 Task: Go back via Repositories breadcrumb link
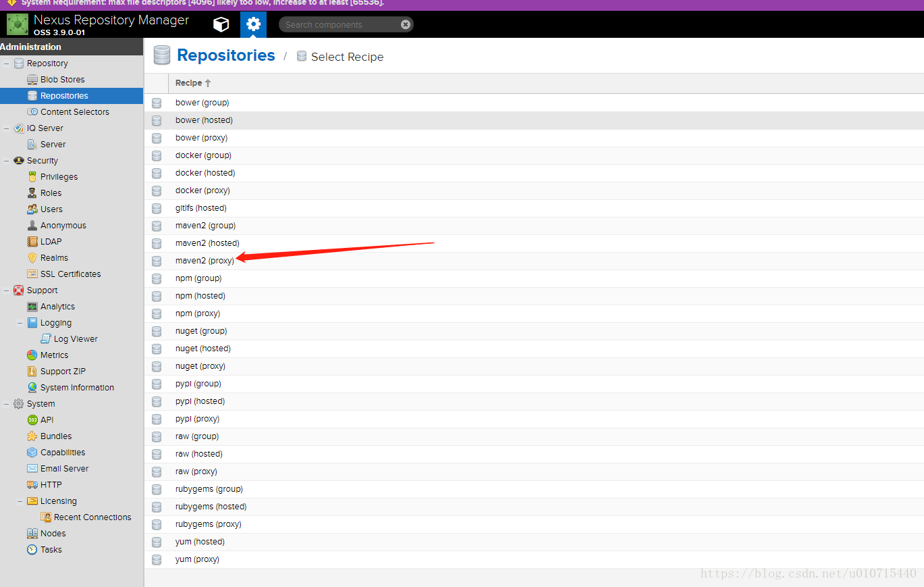point(226,55)
